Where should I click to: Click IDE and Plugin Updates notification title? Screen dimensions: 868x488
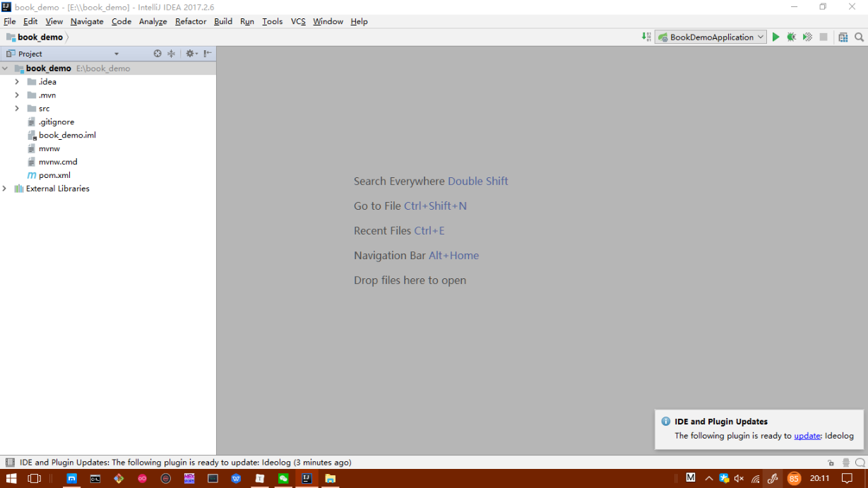click(721, 422)
